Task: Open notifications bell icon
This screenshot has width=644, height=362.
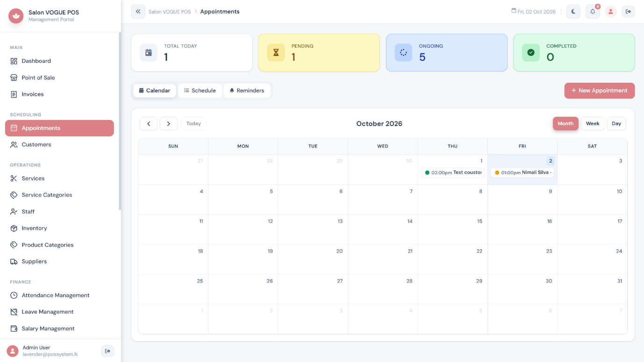Action: pos(593,12)
